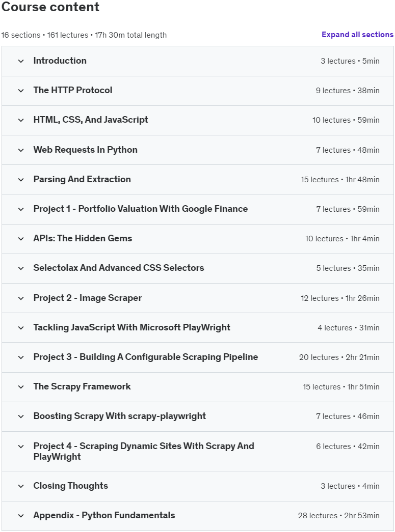Click '7 lectures • 46min' text
This screenshot has height=532, width=395.
tap(348, 416)
